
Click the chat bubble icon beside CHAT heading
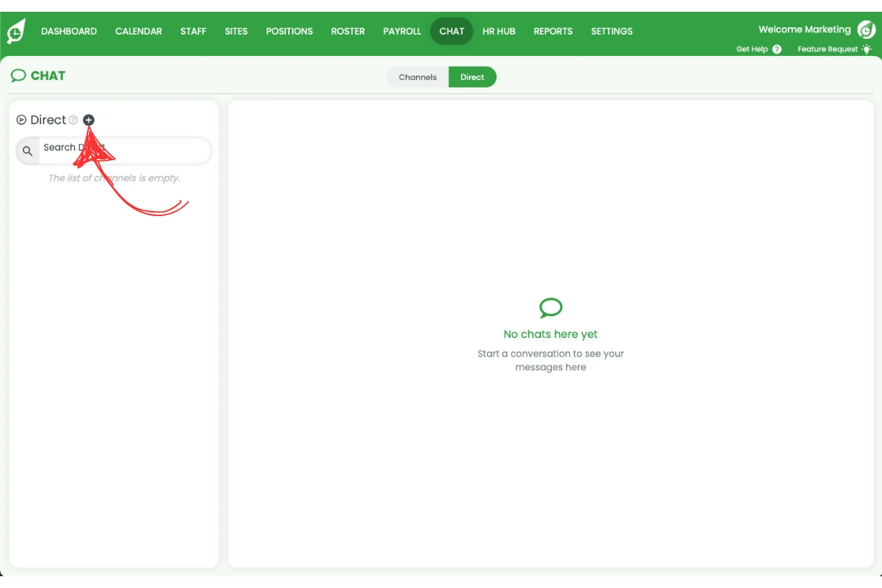18,76
